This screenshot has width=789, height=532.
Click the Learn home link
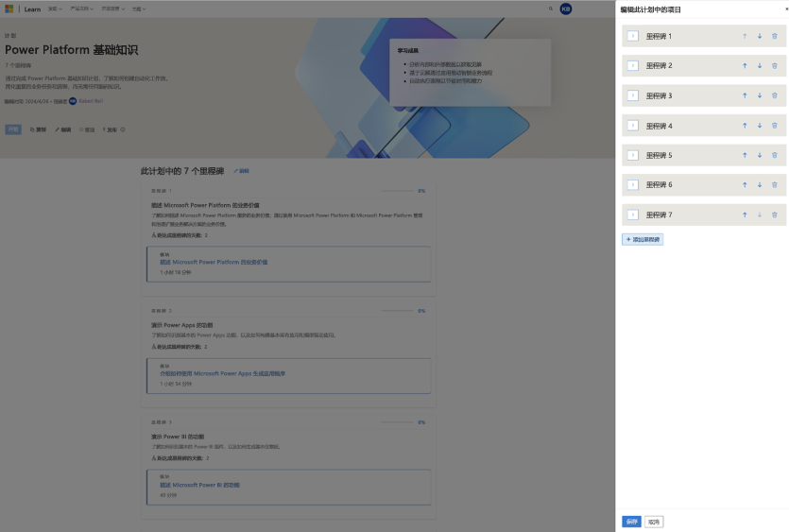point(32,9)
